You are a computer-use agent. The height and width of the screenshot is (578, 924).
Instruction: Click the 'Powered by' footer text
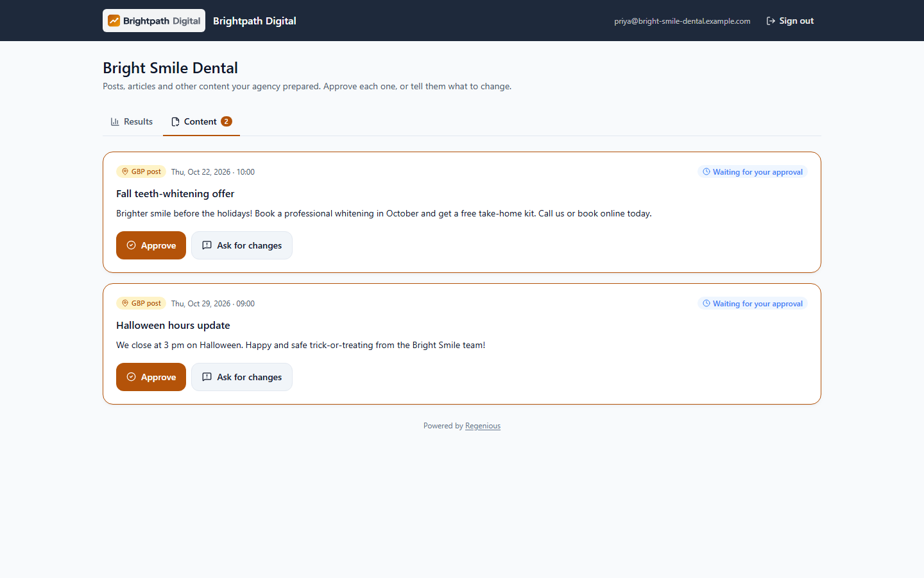[443, 426]
